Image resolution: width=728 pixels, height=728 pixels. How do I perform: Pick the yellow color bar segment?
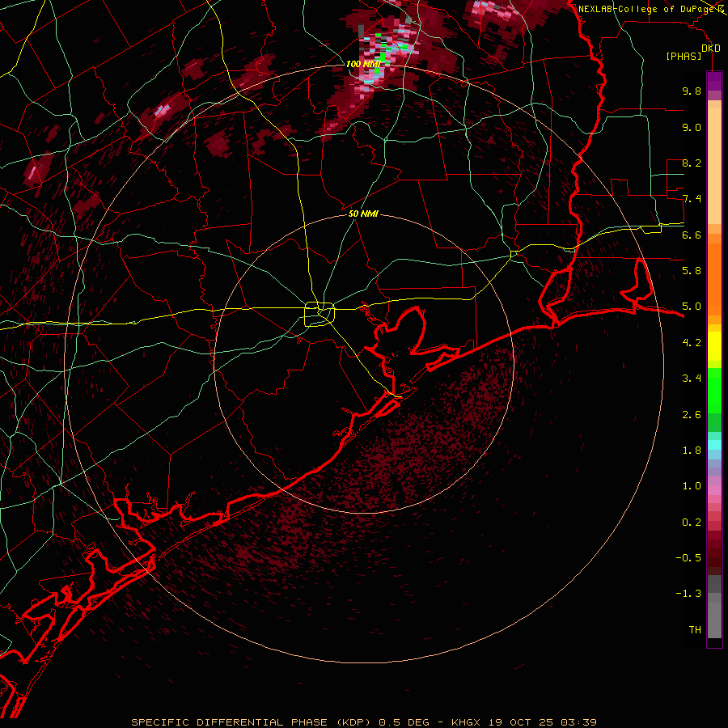pos(714,346)
